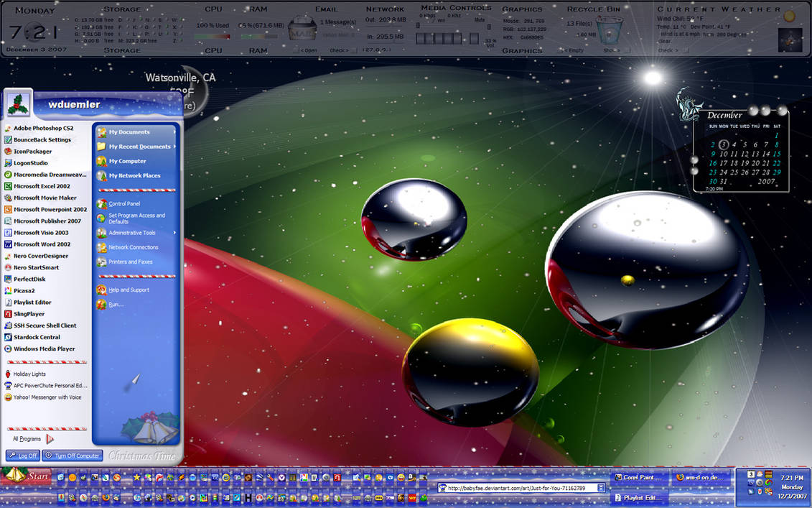Click Firefox icon in quick launch
The height and width of the screenshot is (508, 812).
pos(106,498)
